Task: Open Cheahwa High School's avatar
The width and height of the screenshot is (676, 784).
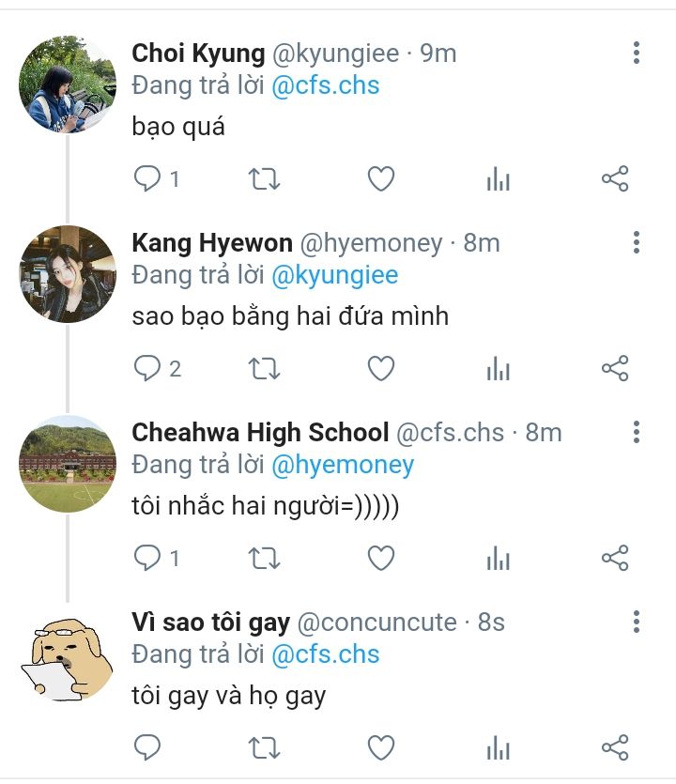Action: [68, 464]
